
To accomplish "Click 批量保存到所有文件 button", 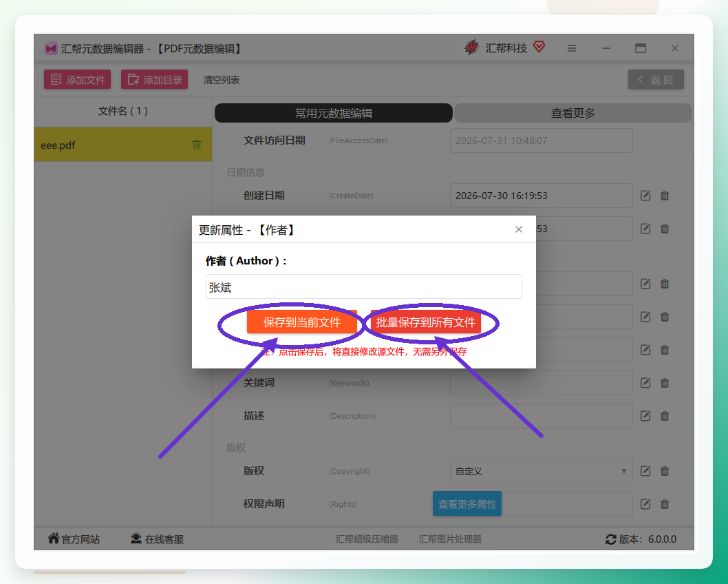I will pos(426,322).
